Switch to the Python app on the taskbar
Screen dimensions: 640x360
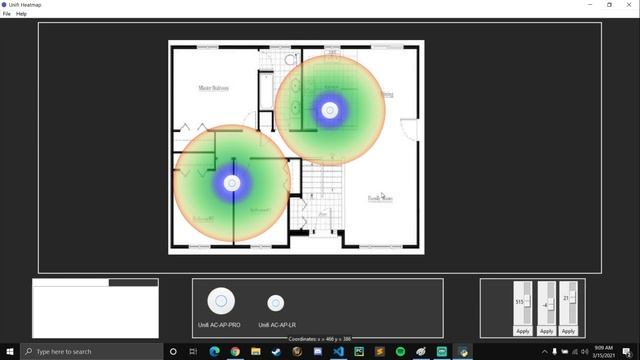[x=463, y=351]
